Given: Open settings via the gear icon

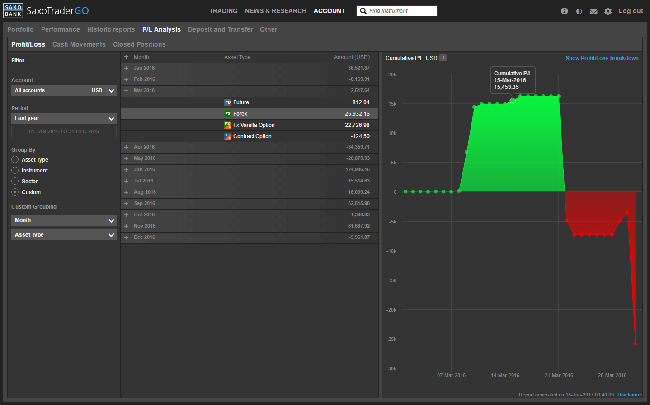Looking at the screenshot, I should pos(607,11).
